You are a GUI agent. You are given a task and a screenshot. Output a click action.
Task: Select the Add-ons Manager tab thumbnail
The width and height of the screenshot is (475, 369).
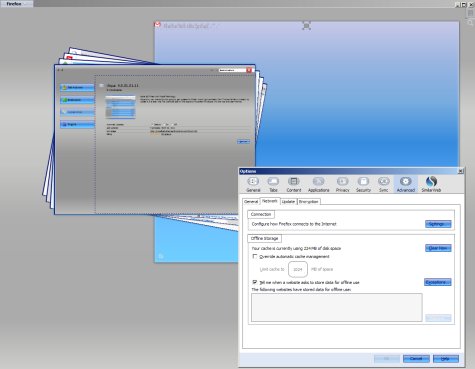[x=155, y=139]
